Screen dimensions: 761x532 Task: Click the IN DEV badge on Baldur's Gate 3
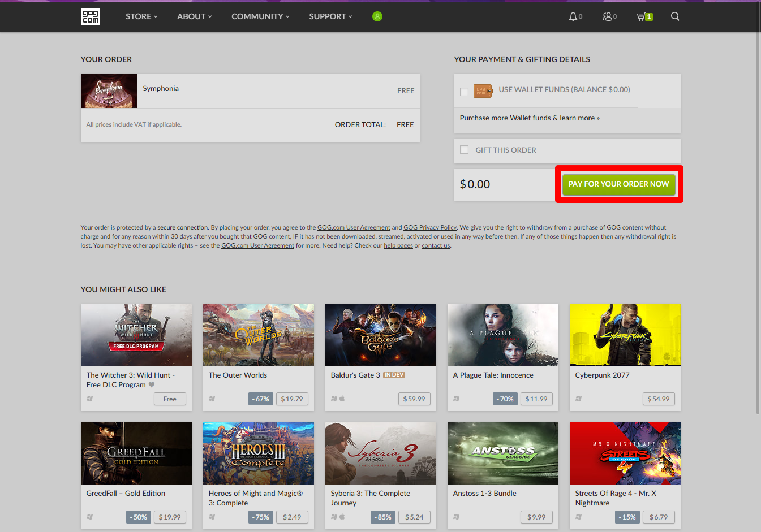[x=394, y=375]
